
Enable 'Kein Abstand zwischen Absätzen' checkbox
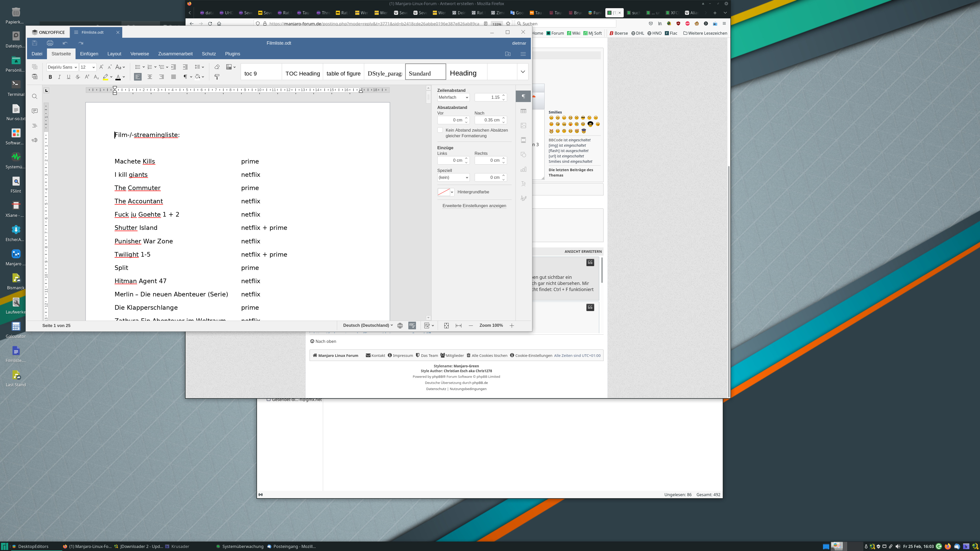(440, 130)
